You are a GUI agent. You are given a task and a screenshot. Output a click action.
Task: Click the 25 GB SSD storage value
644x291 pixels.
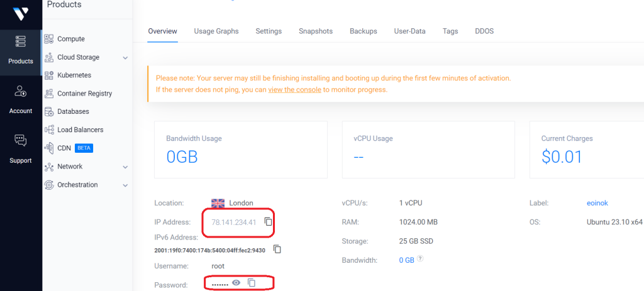click(x=416, y=241)
